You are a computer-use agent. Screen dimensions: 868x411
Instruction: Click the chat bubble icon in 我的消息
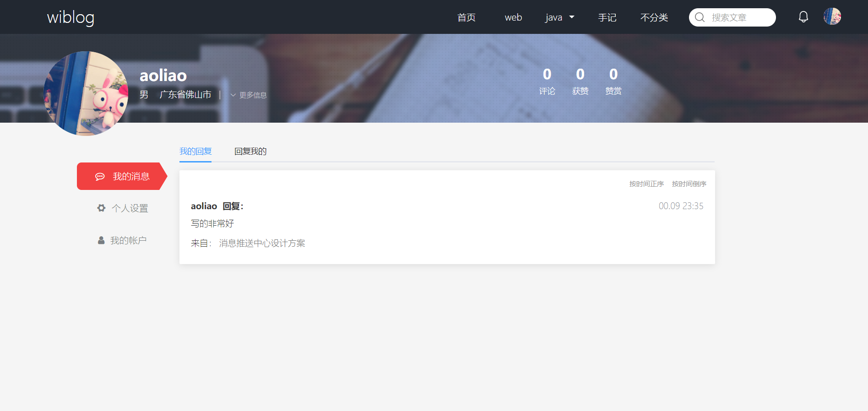[x=100, y=177]
